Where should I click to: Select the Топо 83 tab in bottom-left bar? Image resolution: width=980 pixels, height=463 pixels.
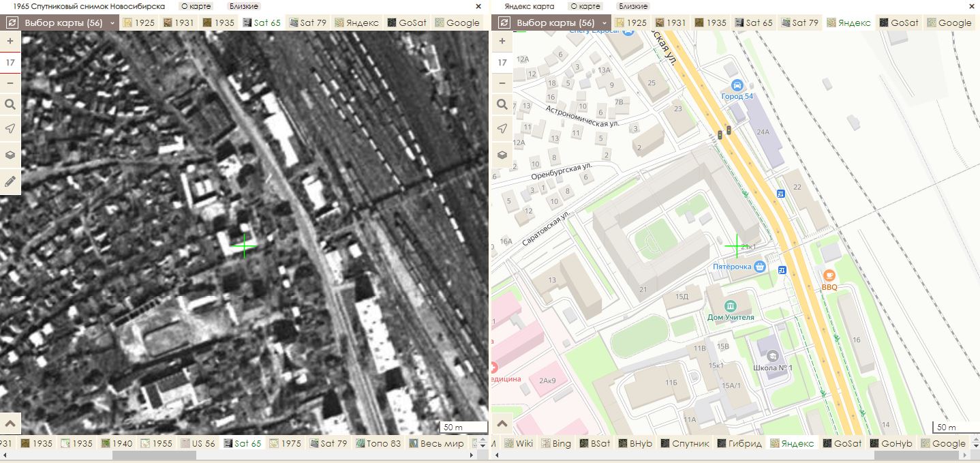378,443
